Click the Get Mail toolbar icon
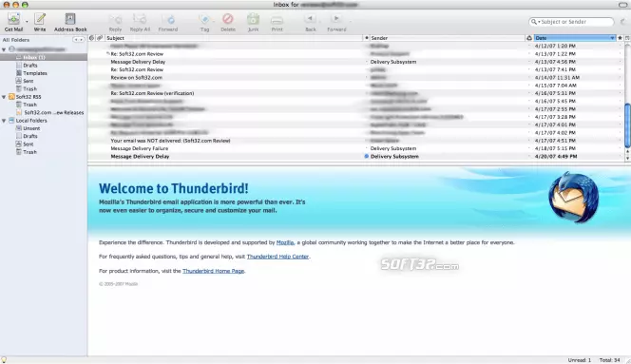This screenshot has width=631, height=364. 13,18
